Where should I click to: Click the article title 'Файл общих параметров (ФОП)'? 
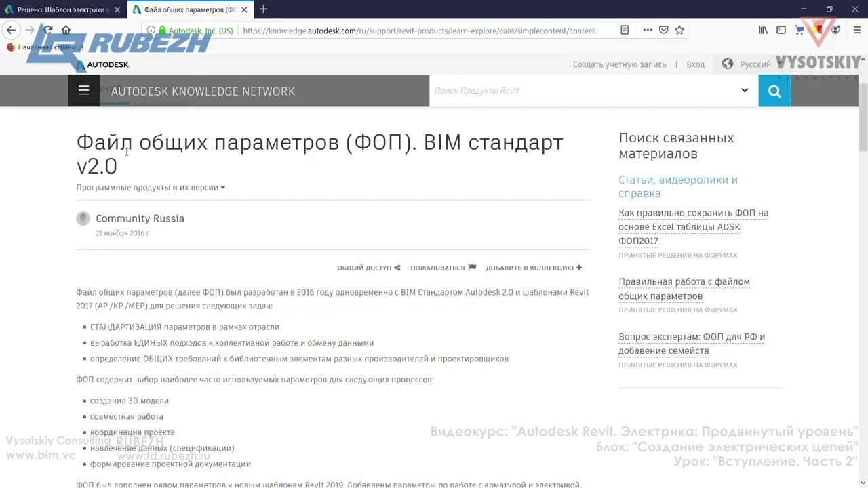[319, 154]
